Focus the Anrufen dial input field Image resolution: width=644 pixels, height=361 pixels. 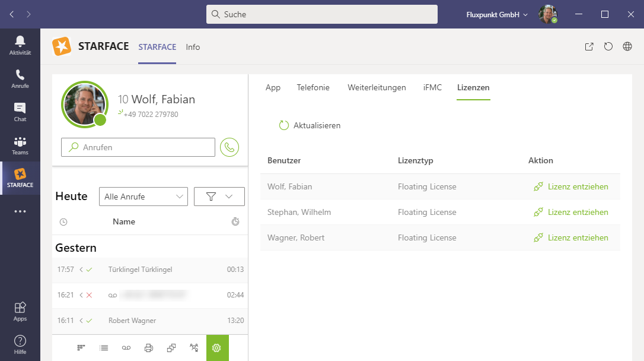(x=138, y=147)
